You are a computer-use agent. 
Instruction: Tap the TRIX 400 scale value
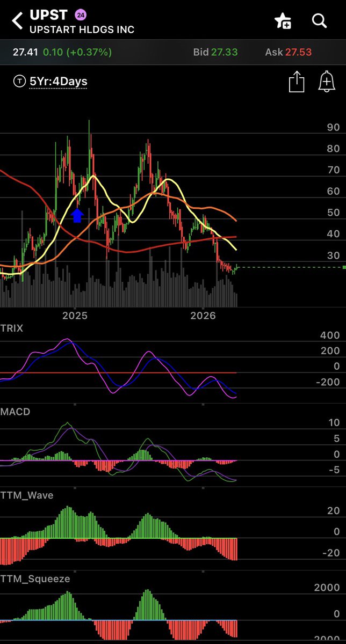click(x=329, y=335)
